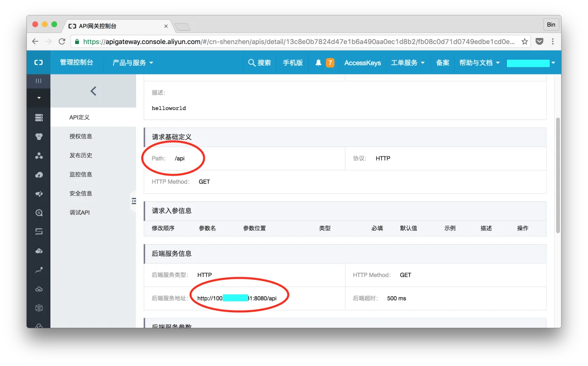Click the browser address bar URL
The image size is (588, 366).
point(299,42)
